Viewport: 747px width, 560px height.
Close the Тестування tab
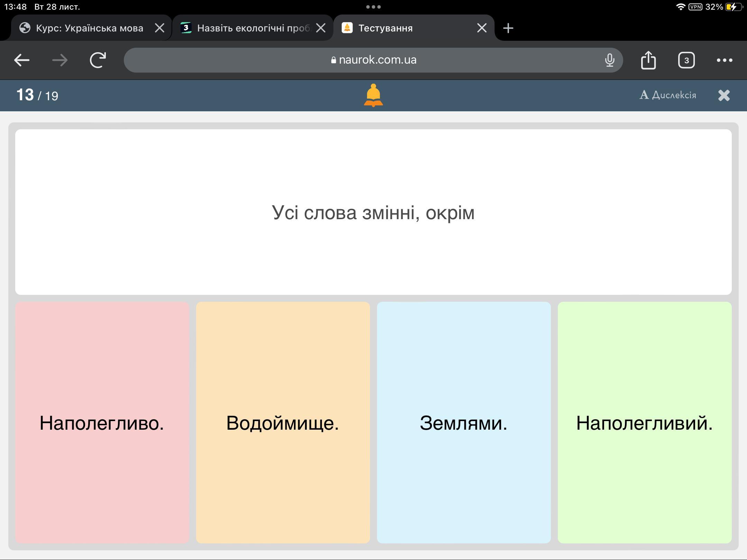point(482,28)
